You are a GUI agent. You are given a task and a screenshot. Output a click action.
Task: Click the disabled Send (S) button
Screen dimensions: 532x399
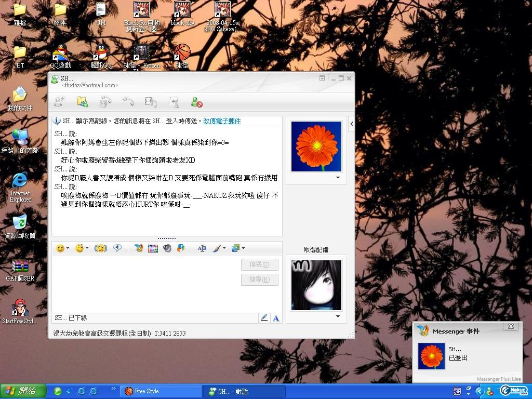[260, 264]
